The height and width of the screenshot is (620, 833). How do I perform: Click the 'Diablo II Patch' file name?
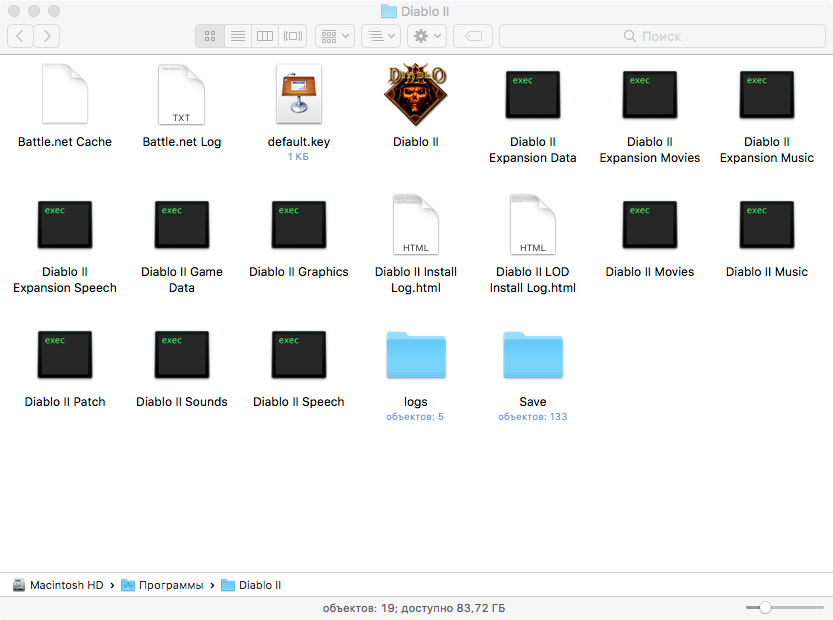65,402
